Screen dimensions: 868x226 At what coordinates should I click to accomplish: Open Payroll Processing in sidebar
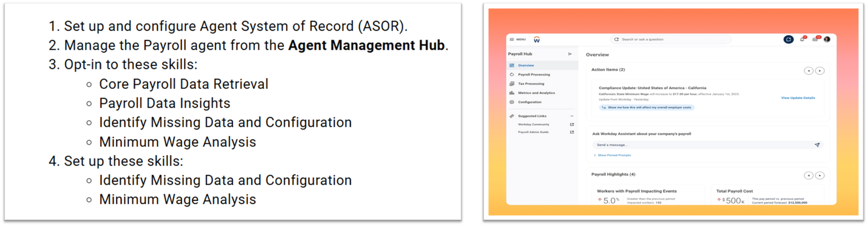pyautogui.click(x=533, y=74)
